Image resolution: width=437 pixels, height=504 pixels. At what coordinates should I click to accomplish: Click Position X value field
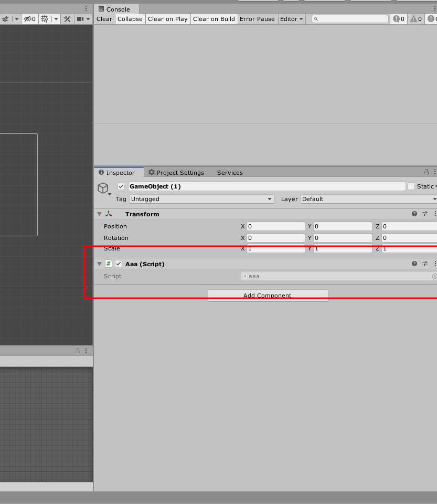point(276,226)
